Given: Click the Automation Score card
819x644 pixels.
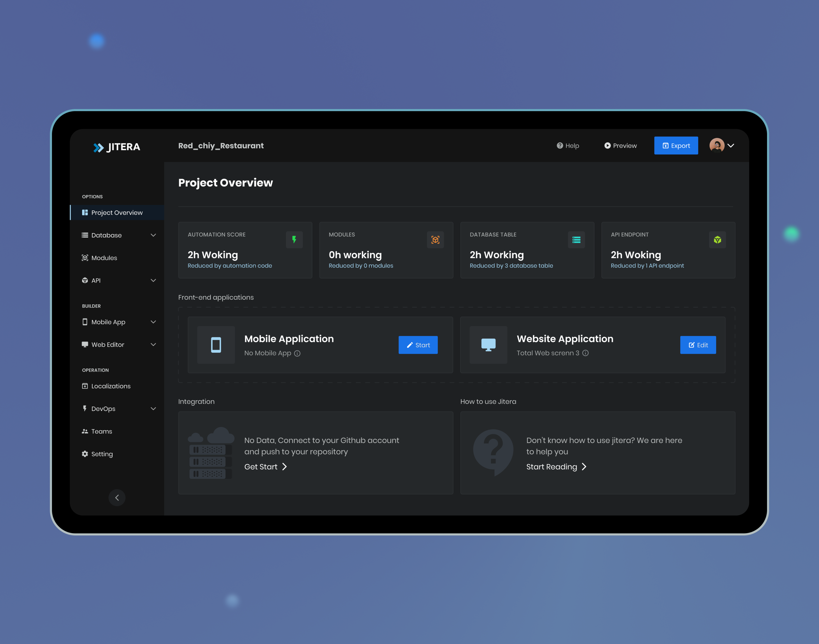Looking at the screenshot, I should pyautogui.click(x=245, y=250).
